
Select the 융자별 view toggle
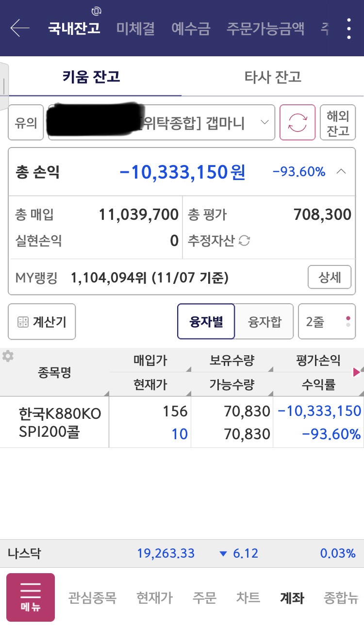point(206,321)
